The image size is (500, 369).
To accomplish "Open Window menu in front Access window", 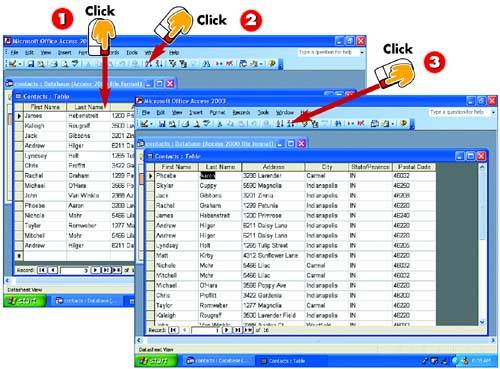I will [285, 113].
